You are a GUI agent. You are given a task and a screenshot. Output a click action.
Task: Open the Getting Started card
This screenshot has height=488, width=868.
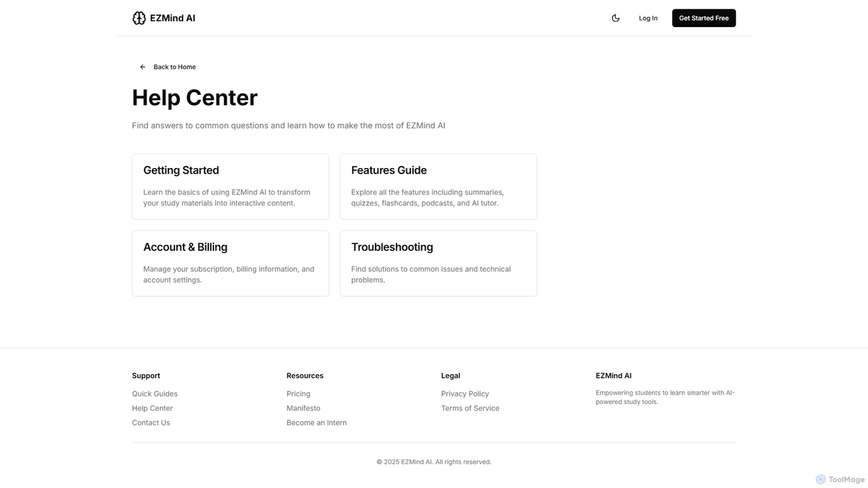231,186
